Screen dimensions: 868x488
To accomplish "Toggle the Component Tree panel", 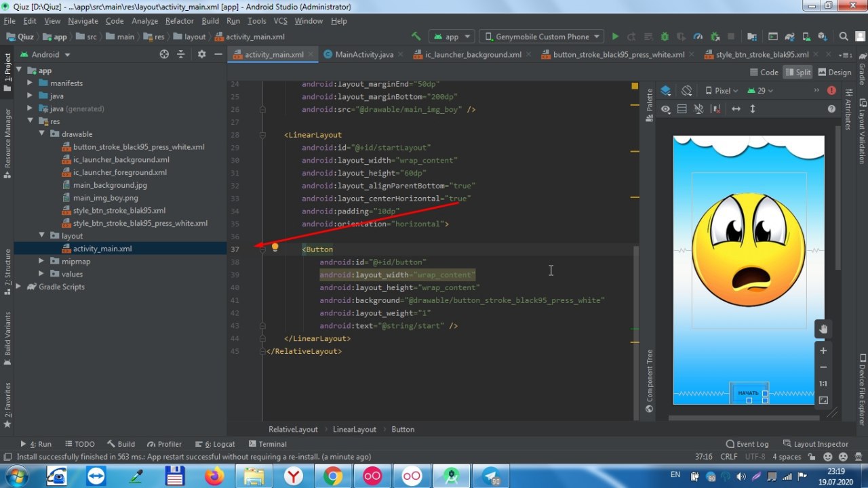I will coord(649,380).
